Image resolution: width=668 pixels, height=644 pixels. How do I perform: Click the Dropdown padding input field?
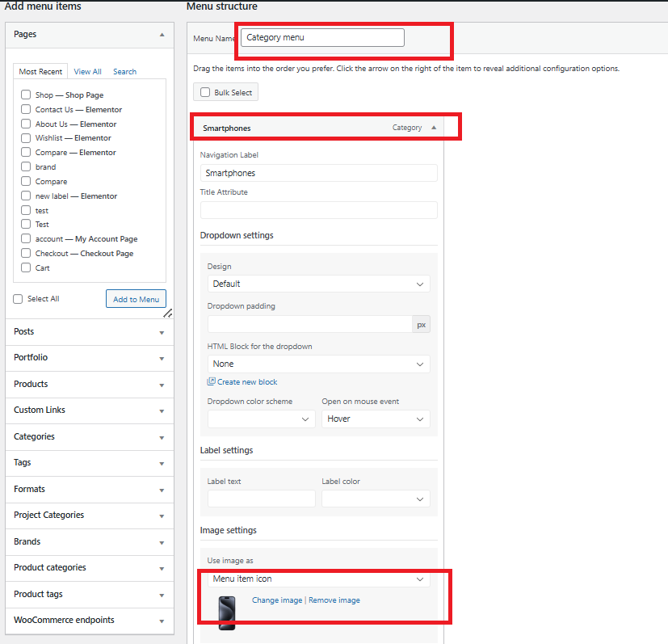pyautogui.click(x=310, y=324)
